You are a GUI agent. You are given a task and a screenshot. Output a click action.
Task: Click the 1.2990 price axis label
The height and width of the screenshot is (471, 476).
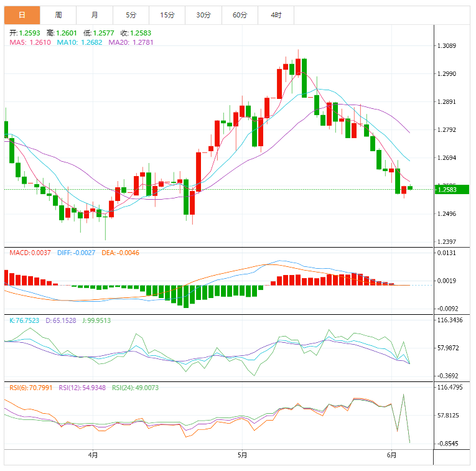pos(447,74)
